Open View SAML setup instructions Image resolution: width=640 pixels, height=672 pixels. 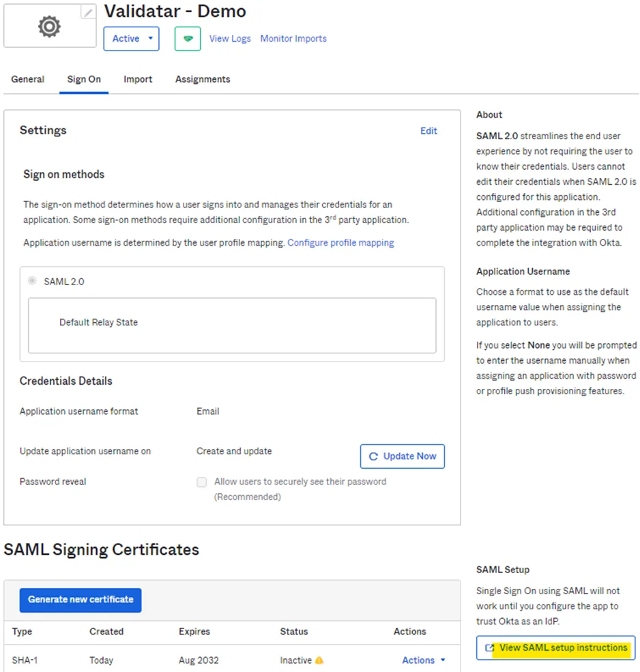[555, 647]
